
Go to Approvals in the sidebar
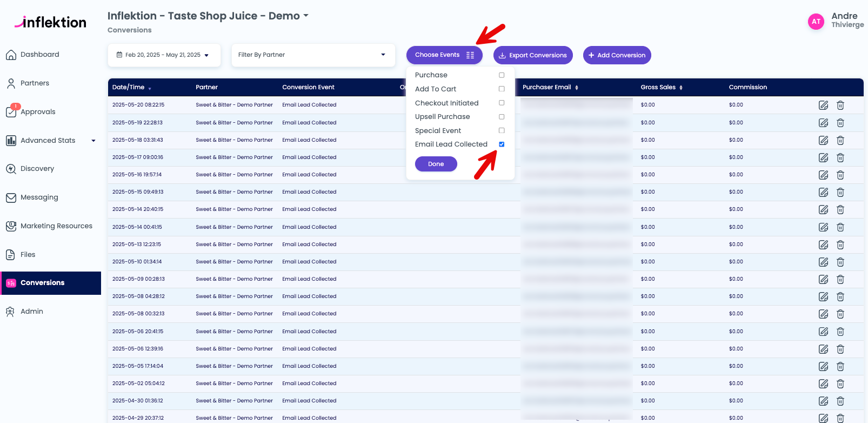pos(38,112)
